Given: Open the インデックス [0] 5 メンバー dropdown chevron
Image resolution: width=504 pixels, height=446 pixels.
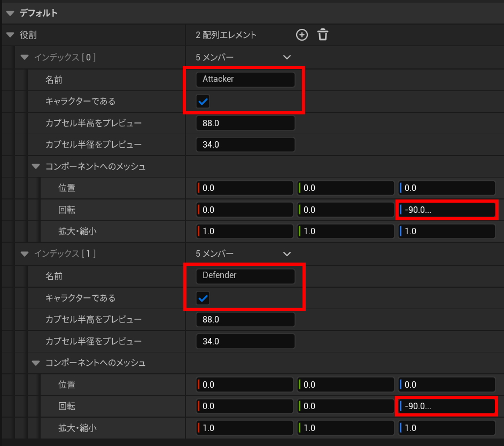Looking at the screenshot, I should coord(287,57).
